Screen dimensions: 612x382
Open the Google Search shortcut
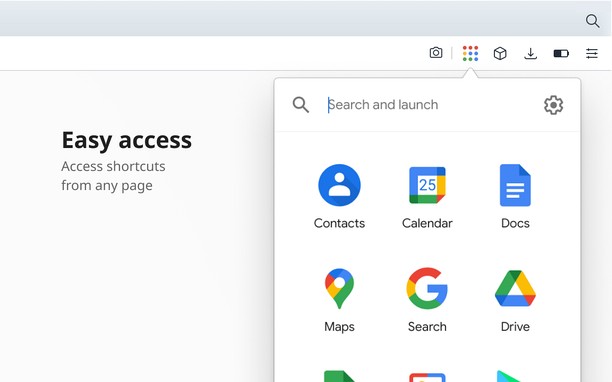click(x=427, y=300)
